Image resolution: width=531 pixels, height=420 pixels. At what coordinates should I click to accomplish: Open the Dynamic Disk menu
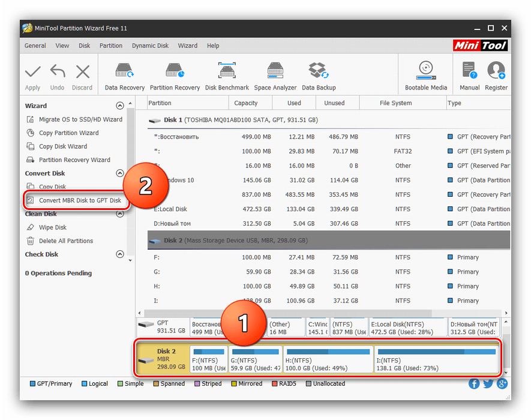150,46
